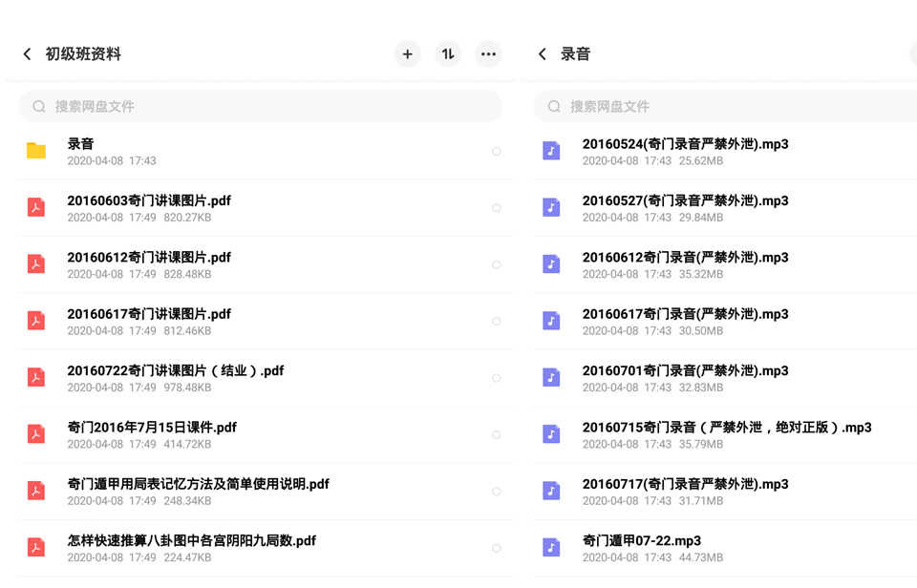Open 怎样快速推算八卦图中各宫阴阳九局数.pdf
The image size is (917, 588).
[192, 540]
